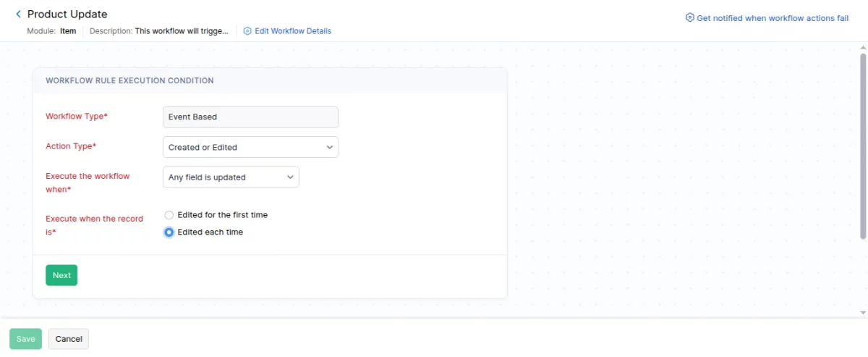The width and height of the screenshot is (868, 357).
Task: Click the Event Based workflow type field
Action: [x=250, y=117]
